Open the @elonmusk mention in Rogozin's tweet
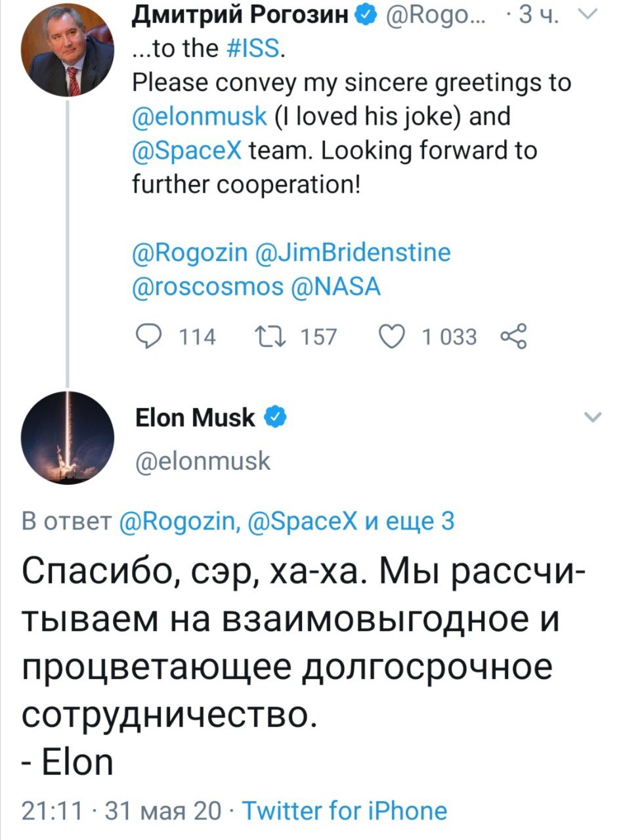Viewport: 617px width, 840px height. point(200,117)
